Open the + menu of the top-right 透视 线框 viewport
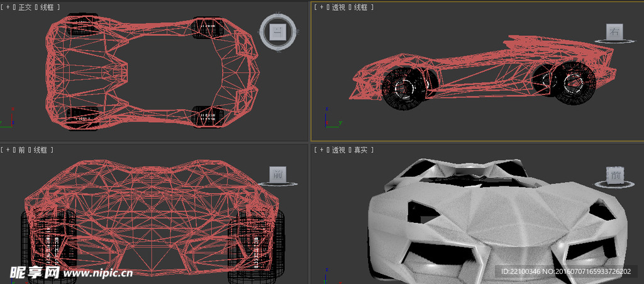This screenshot has width=644, height=284. coord(322,8)
